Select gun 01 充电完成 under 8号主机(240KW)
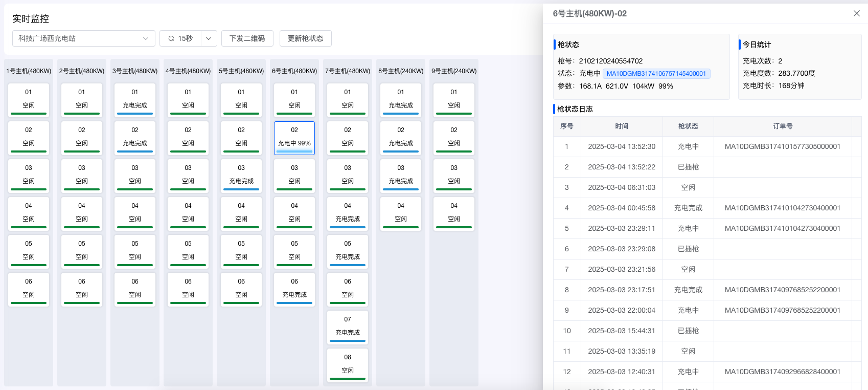 pyautogui.click(x=401, y=100)
